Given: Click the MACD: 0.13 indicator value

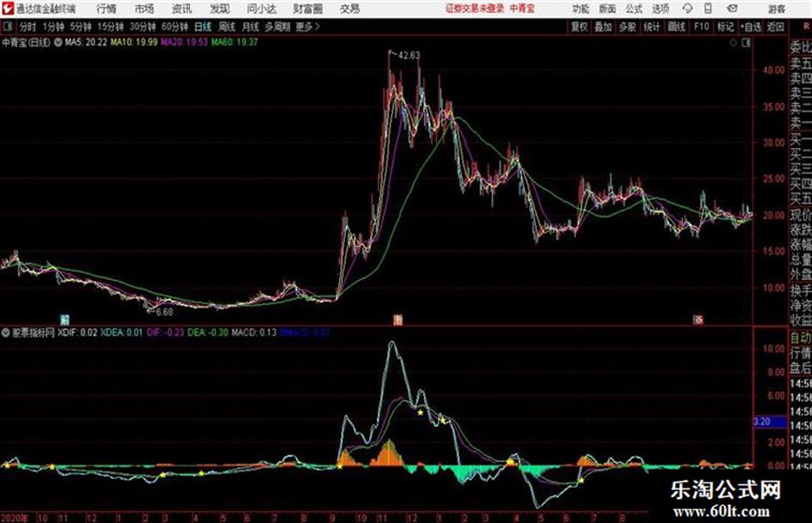Looking at the screenshot, I should click(x=253, y=332).
